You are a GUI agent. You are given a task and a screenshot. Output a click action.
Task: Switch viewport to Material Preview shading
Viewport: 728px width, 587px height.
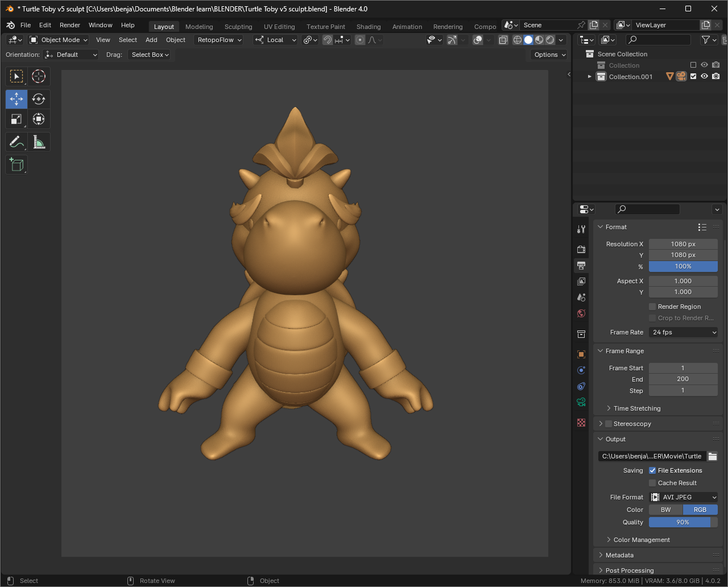coord(539,40)
